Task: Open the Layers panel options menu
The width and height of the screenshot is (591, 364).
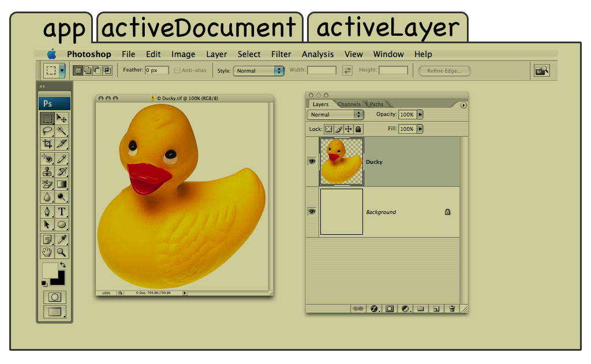Action: pyautogui.click(x=463, y=106)
